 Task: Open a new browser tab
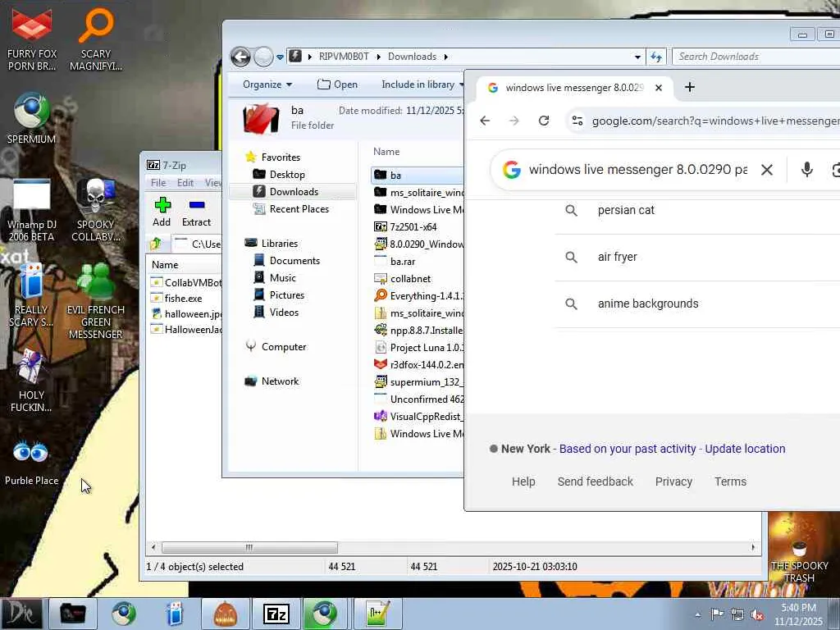pyautogui.click(x=689, y=87)
